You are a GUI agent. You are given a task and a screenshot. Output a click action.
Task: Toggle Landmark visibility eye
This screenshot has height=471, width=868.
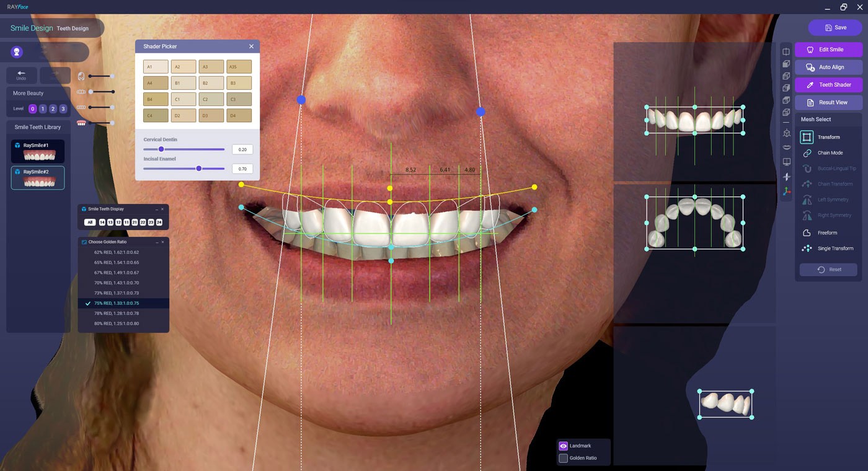(x=563, y=446)
